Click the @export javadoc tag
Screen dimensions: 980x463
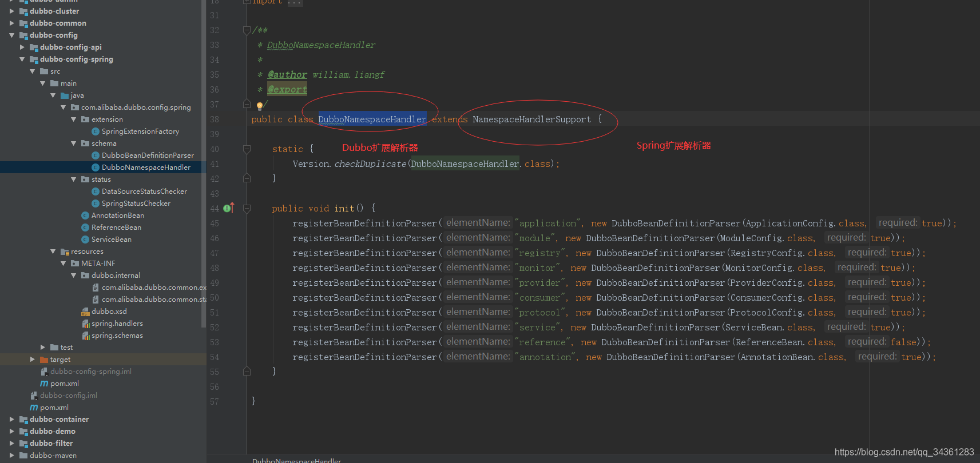click(x=287, y=90)
